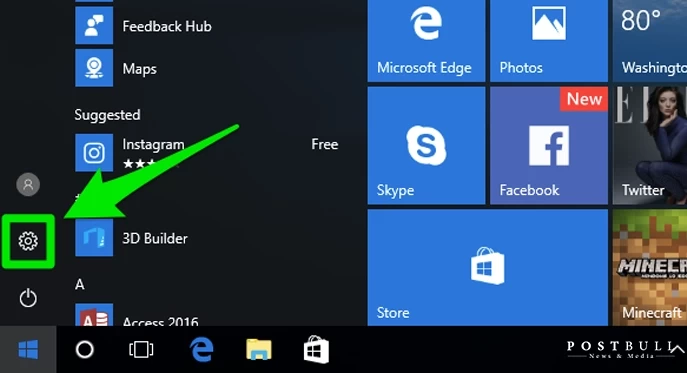Open the Facebook tile
This screenshot has width=687, height=373.
pos(549,146)
